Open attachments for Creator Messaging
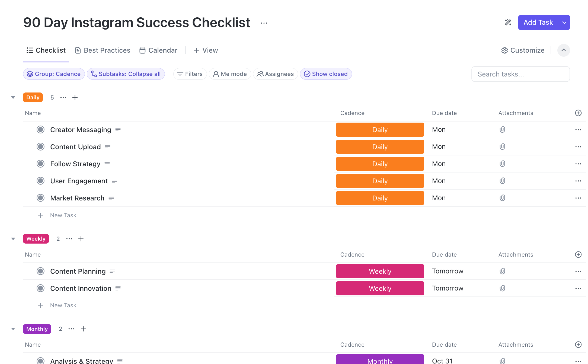Image resolution: width=588 pixels, height=364 pixels. click(x=502, y=130)
